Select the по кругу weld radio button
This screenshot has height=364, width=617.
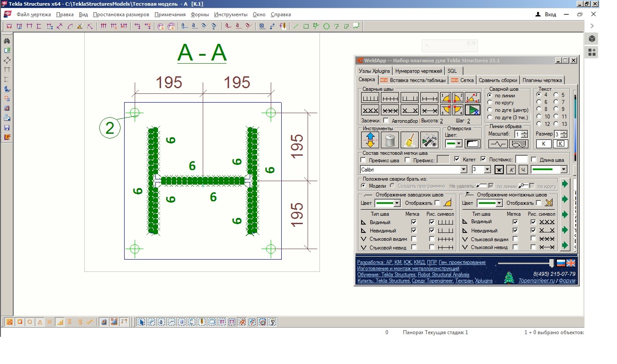490,103
